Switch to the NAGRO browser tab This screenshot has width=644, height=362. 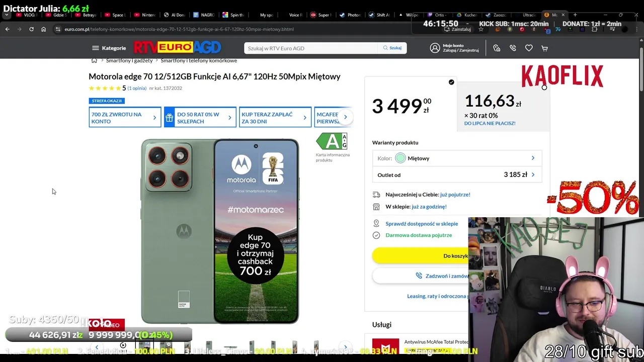tap(204, 15)
